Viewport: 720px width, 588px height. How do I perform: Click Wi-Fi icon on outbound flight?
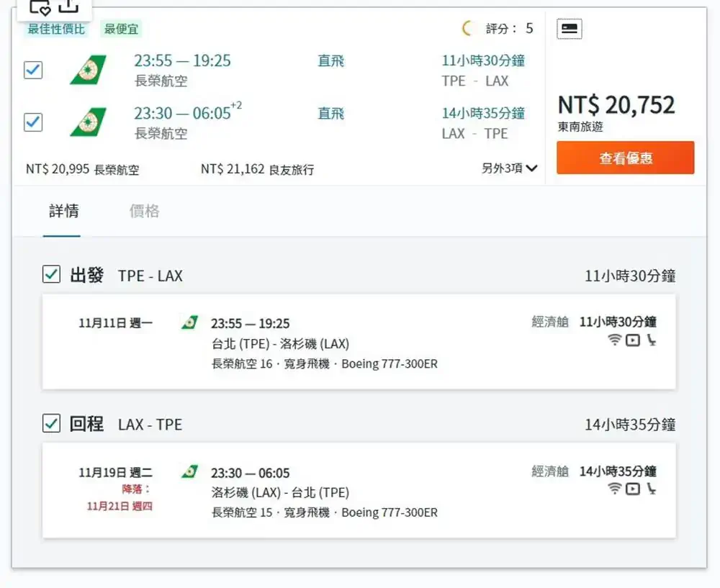click(614, 340)
